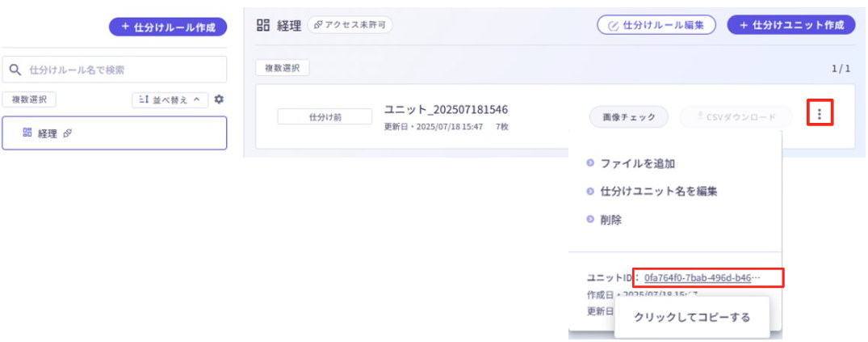Select 削除 from the context menu
Viewport: 868px width, 342px height.
tap(610, 220)
